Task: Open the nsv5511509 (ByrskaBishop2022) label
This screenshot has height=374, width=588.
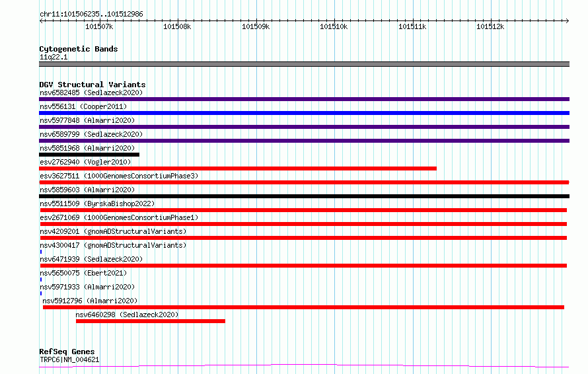Action: [98, 204]
